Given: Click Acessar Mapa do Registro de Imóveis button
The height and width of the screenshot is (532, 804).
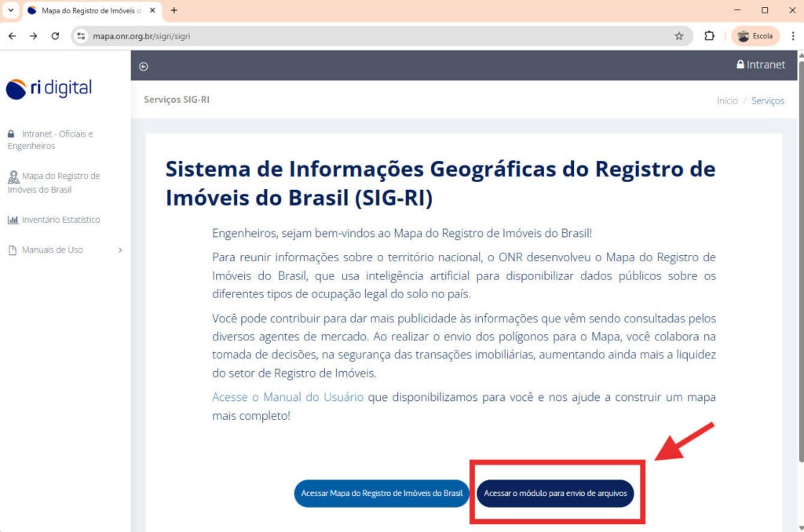Looking at the screenshot, I should (380, 494).
